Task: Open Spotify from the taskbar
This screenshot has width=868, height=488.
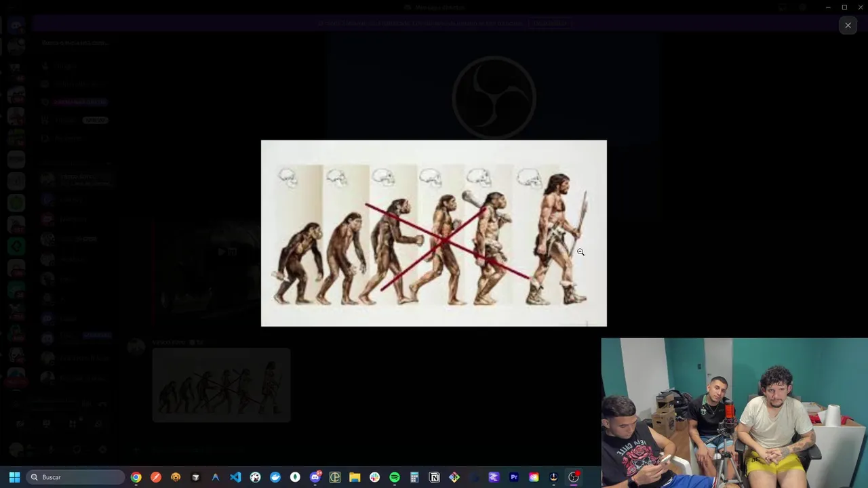Action: click(x=395, y=477)
